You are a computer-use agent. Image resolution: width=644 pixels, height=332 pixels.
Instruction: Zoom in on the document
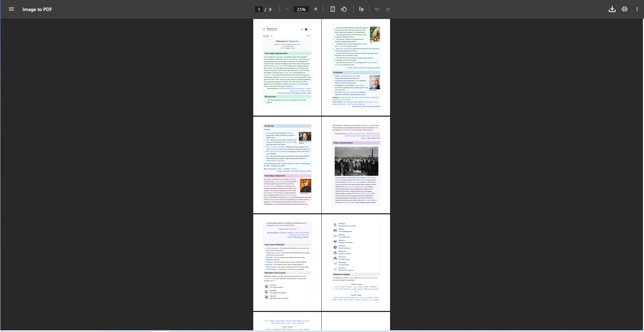(315, 9)
